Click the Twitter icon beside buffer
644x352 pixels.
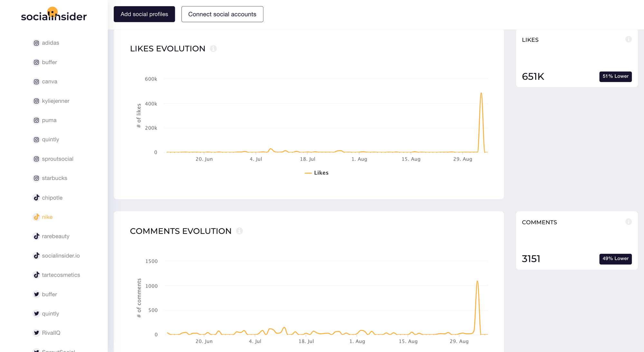point(36,294)
